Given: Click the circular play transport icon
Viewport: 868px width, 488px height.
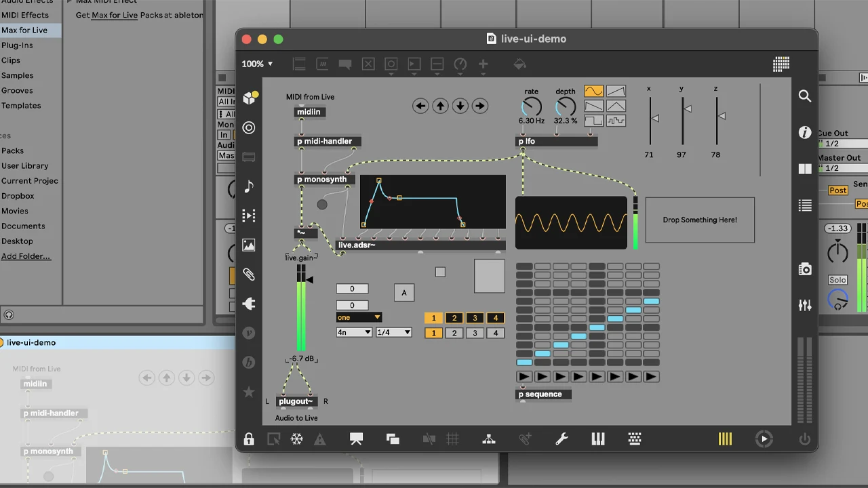Looking at the screenshot, I should coord(764,439).
